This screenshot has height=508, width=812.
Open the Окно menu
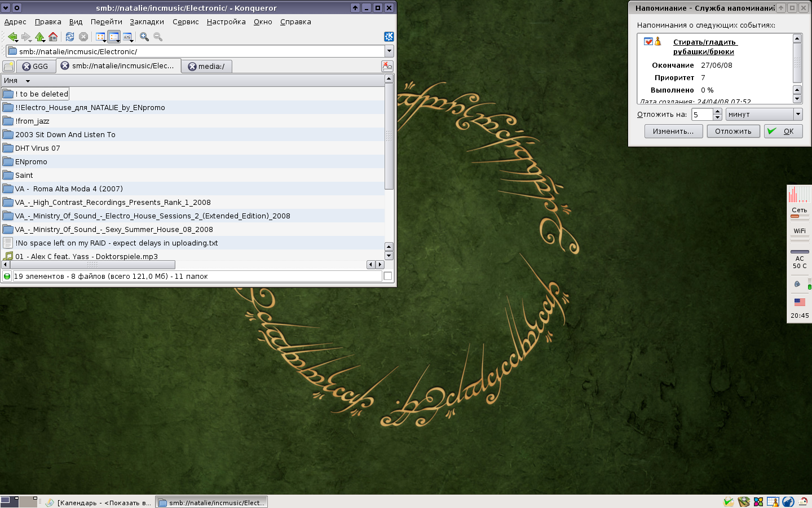[x=263, y=22]
